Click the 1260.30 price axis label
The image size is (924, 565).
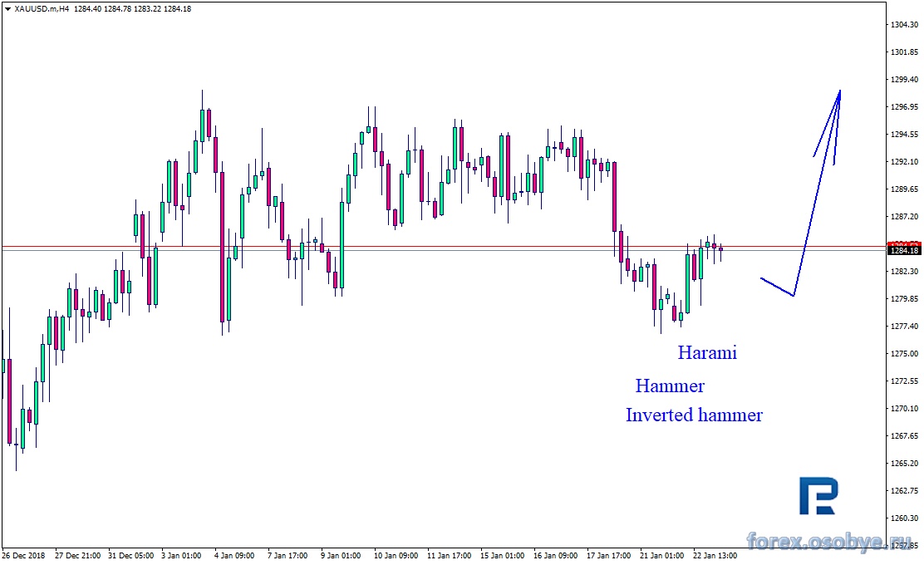(x=905, y=518)
